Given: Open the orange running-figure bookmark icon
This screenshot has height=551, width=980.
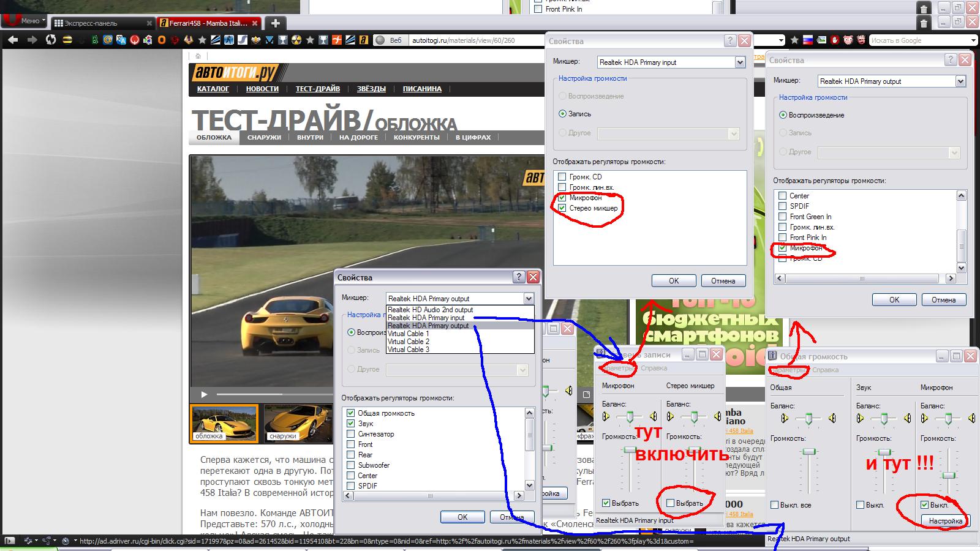Looking at the screenshot, I should pos(337,40).
